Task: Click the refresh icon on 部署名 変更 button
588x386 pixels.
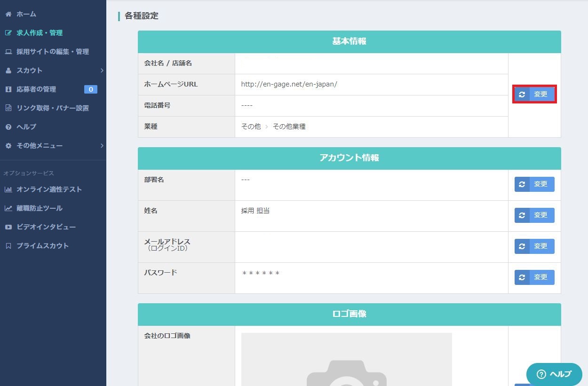Action: 522,184
